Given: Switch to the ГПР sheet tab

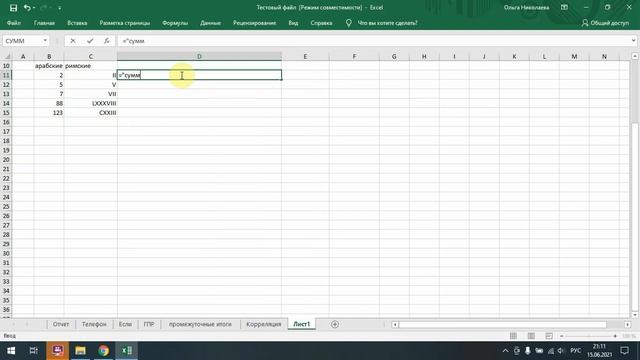Looking at the screenshot, I should click(x=149, y=324).
